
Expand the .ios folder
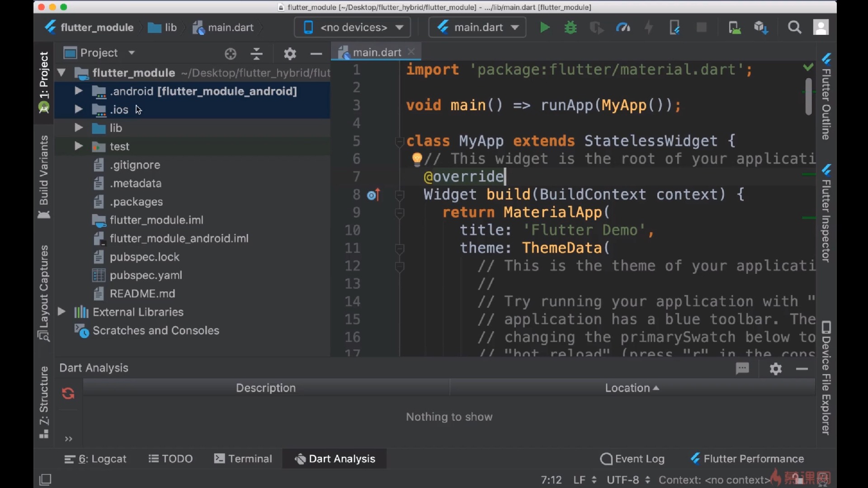coord(79,109)
